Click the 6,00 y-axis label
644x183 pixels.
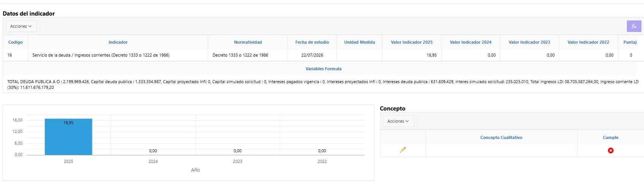click(18, 143)
